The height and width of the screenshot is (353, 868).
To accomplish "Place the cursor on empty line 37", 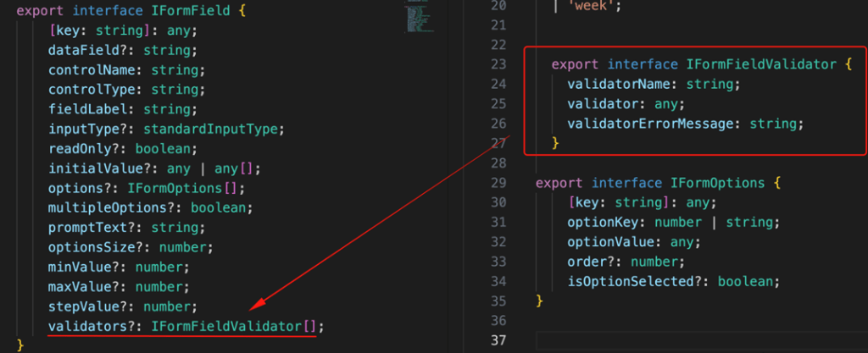I will tap(702, 341).
